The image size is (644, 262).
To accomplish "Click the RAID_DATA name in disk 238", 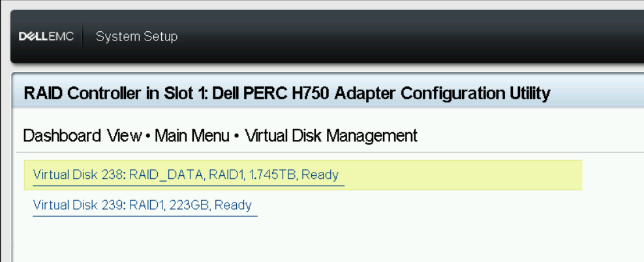I will point(167,175).
